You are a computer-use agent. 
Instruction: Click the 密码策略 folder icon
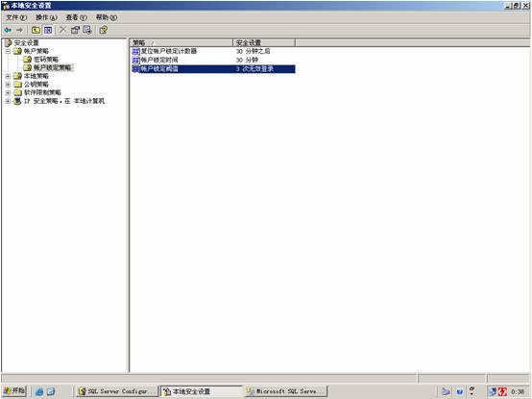tap(28, 60)
